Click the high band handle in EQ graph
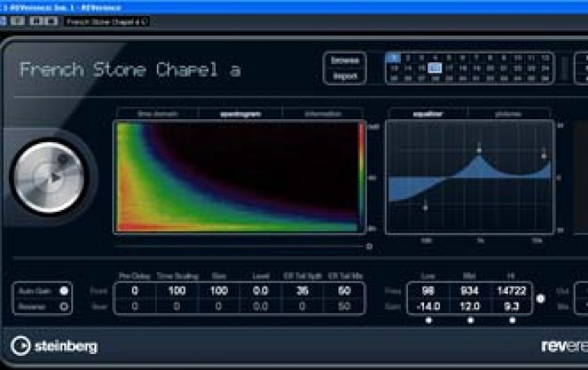 point(544,155)
